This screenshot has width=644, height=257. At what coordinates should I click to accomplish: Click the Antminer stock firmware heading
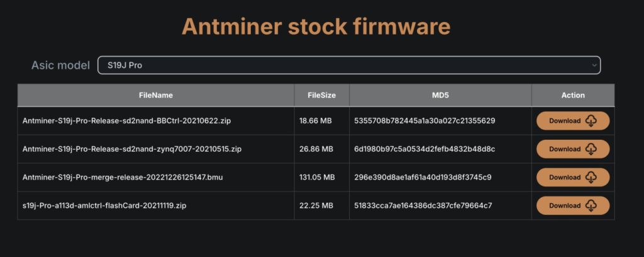tap(316, 26)
